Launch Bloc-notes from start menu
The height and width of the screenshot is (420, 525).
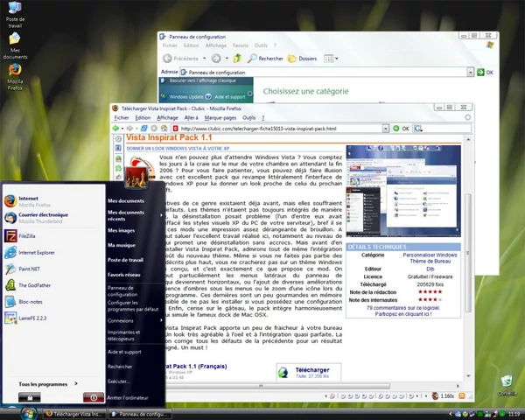pyautogui.click(x=53, y=301)
